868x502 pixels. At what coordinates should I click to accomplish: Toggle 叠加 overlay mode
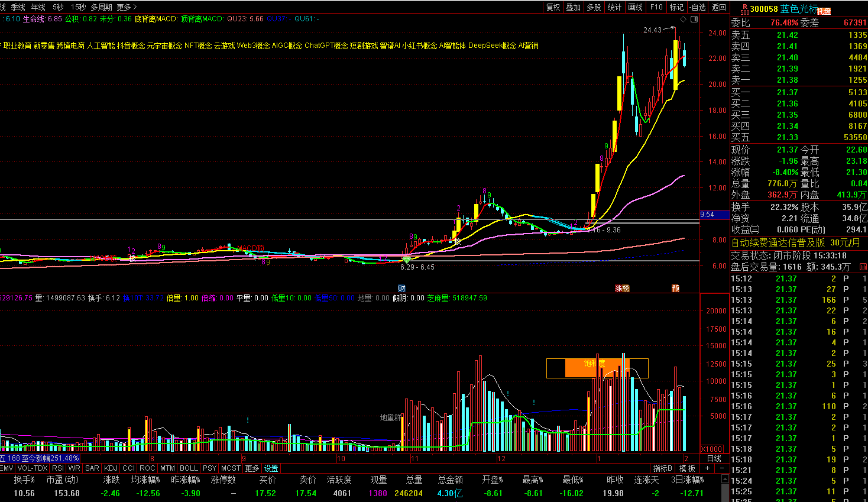point(573,7)
